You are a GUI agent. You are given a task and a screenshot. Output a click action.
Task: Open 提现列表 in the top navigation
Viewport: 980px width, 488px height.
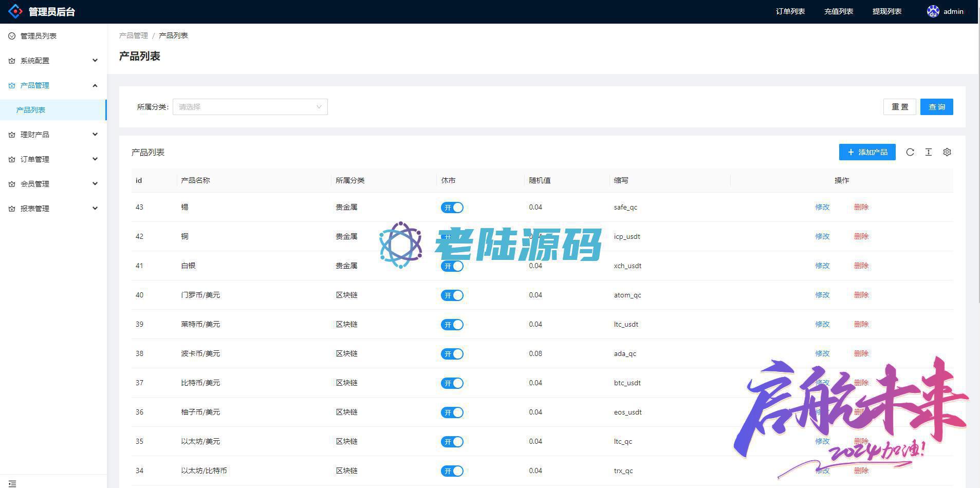tap(887, 11)
